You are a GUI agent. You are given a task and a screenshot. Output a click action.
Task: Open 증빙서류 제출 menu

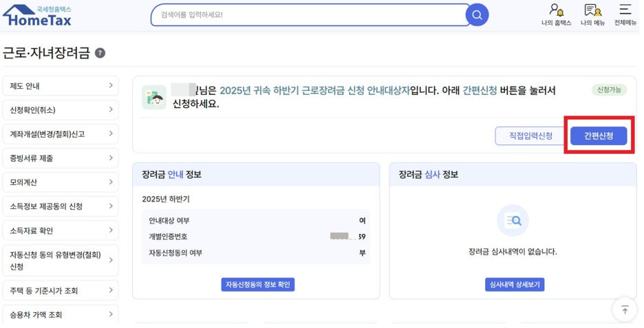(61, 158)
